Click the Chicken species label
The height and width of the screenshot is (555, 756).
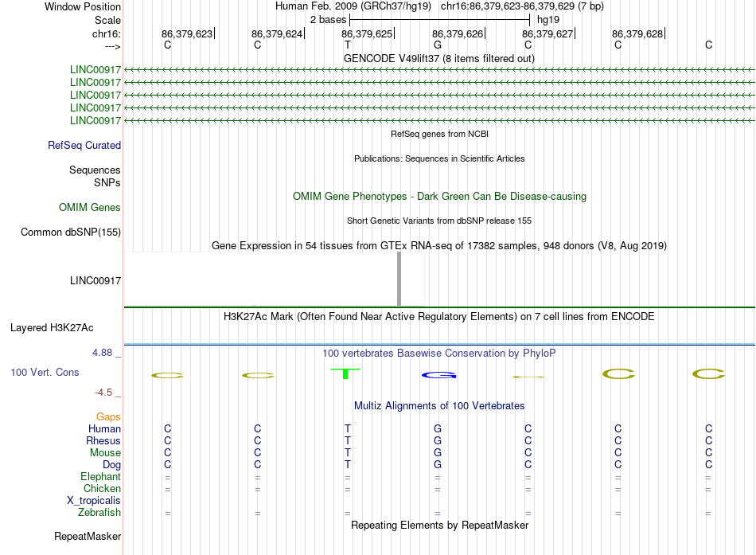102,488
